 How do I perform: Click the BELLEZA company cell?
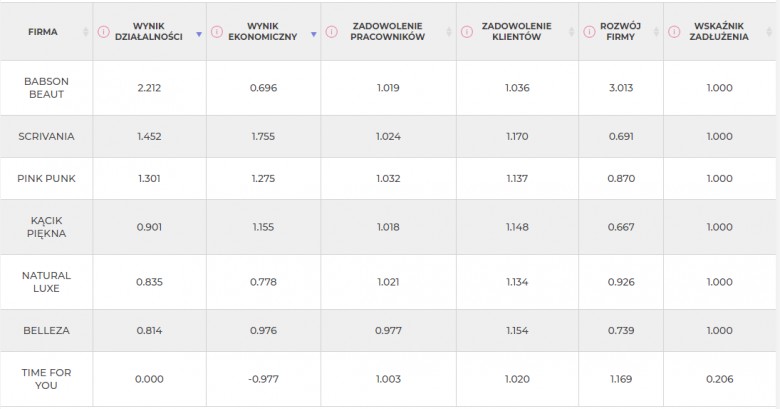click(x=46, y=330)
